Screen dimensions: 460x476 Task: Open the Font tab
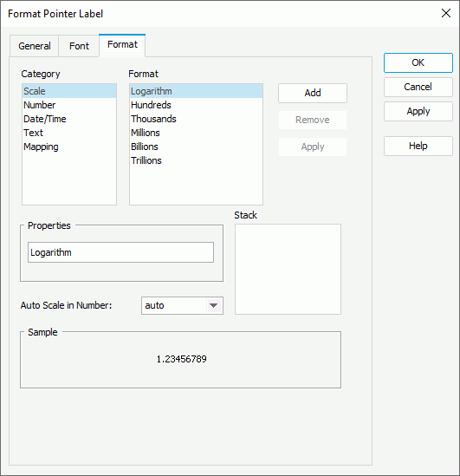click(79, 46)
